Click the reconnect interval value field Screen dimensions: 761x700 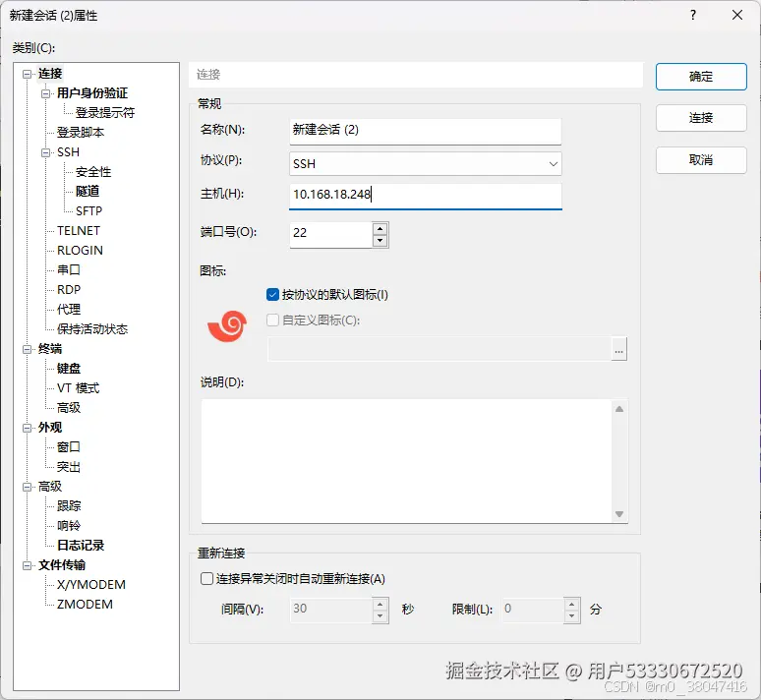pos(331,610)
